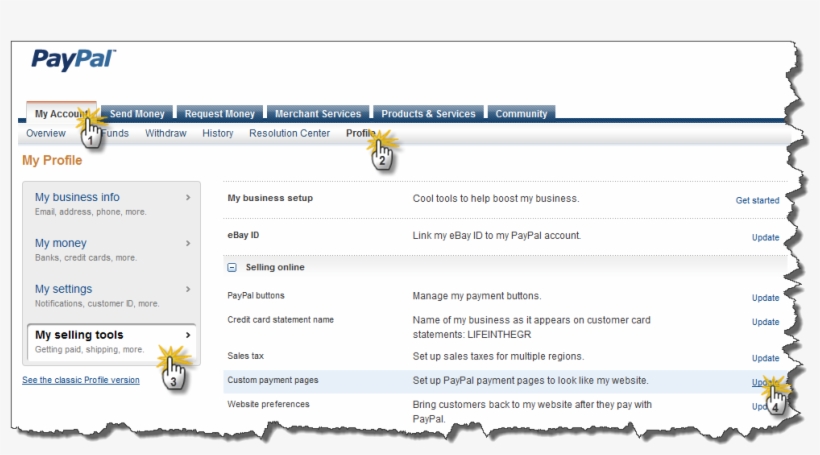Image resolution: width=820 pixels, height=455 pixels.
Task: Click Update for Credit card statement name
Action: [765, 322]
